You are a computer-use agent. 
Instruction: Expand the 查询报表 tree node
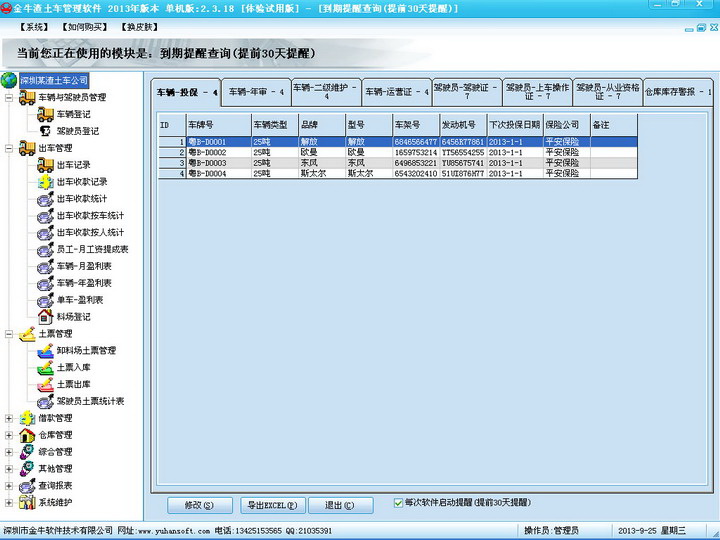coord(9,486)
